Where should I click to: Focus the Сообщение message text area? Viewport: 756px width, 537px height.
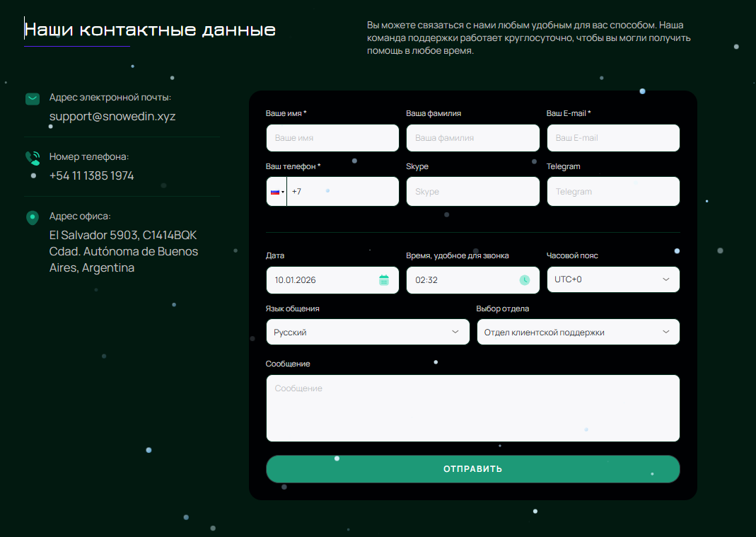[x=473, y=408]
